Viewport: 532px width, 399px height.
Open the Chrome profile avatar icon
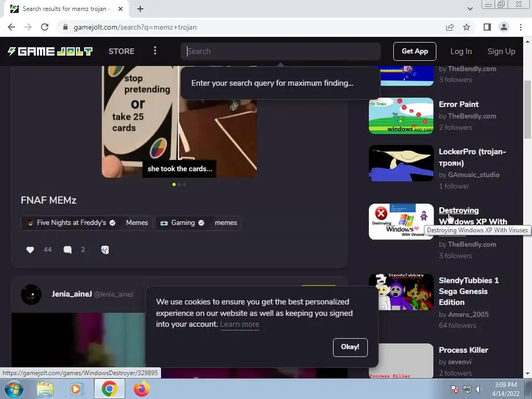click(504, 27)
